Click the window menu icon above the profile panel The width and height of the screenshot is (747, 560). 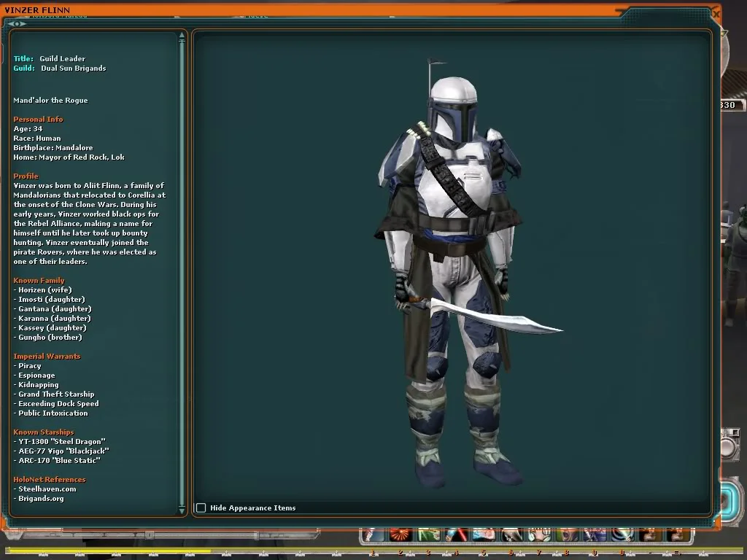click(16, 24)
